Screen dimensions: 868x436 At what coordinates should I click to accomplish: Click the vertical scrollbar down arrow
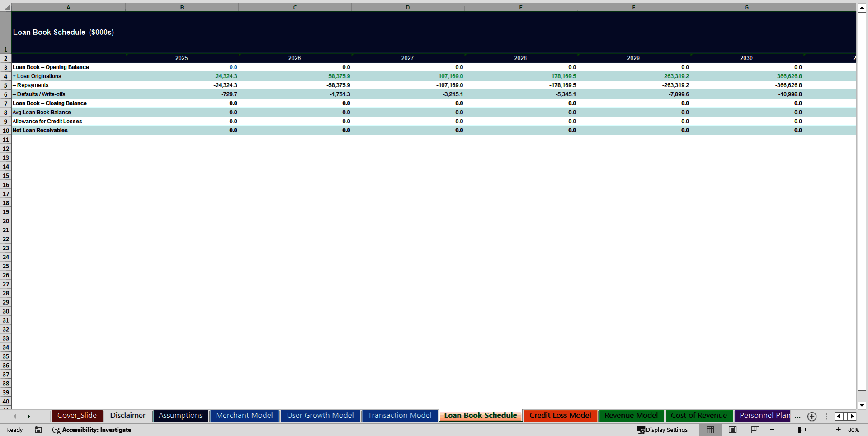click(x=862, y=405)
